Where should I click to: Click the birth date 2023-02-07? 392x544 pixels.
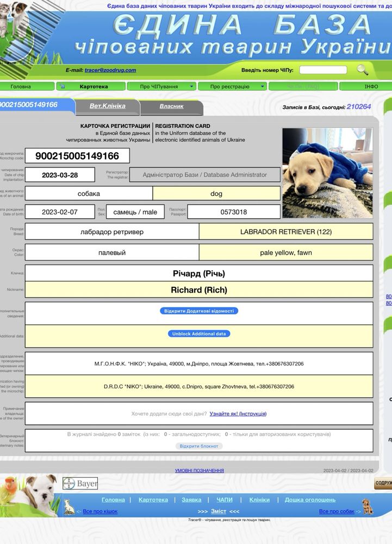(60, 212)
